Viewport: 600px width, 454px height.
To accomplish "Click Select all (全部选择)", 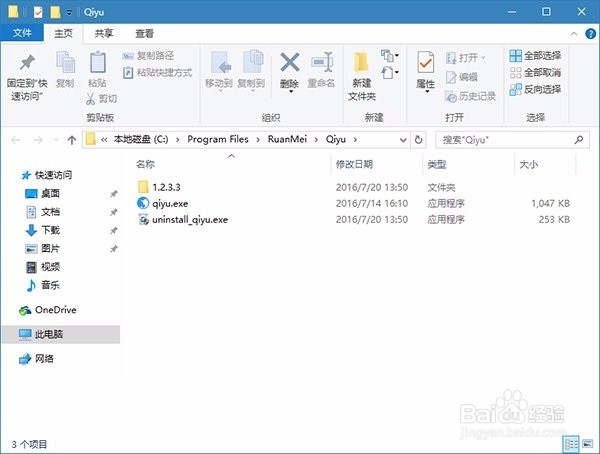I will tap(535, 56).
